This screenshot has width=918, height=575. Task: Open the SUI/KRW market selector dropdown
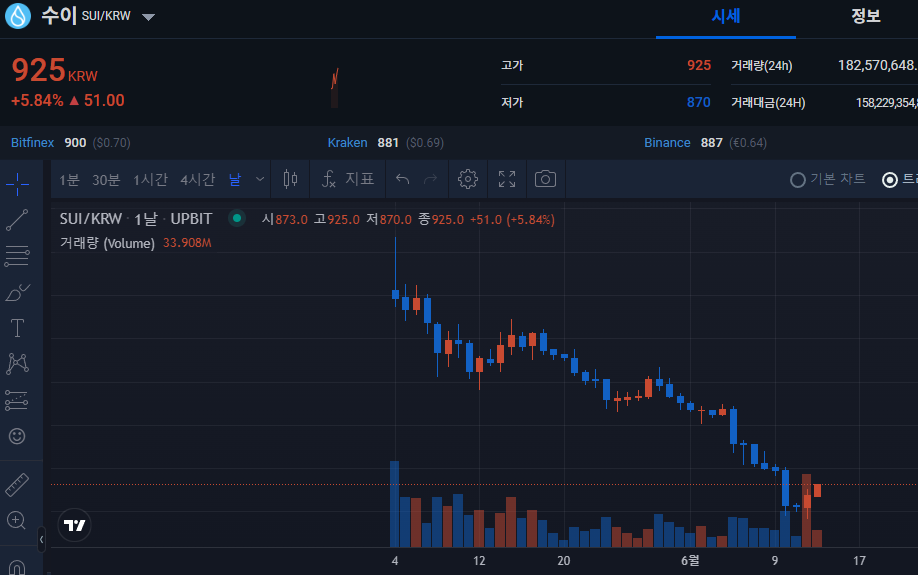149,17
